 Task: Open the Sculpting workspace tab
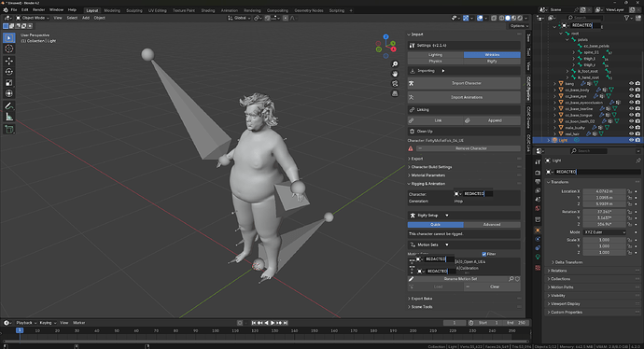(133, 10)
